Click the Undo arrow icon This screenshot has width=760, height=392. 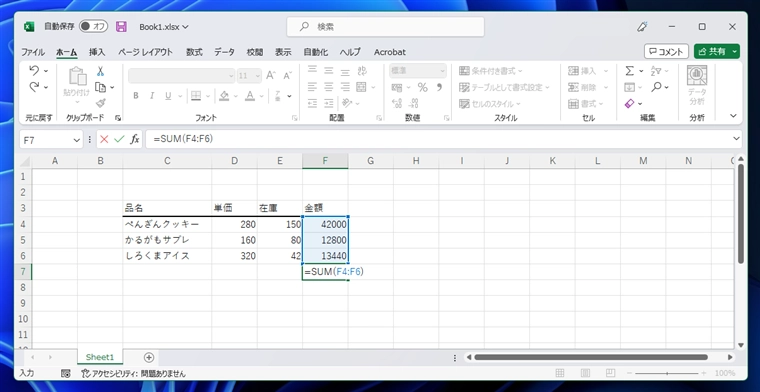click(x=34, y=71)
